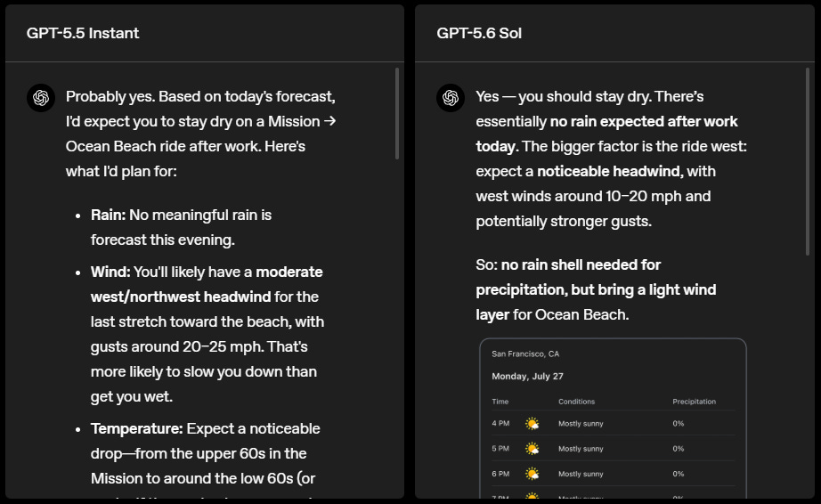Click the 6 PM time cell
Image resolution: width=821 pixels, height=504 pixels.
(500, 474)
